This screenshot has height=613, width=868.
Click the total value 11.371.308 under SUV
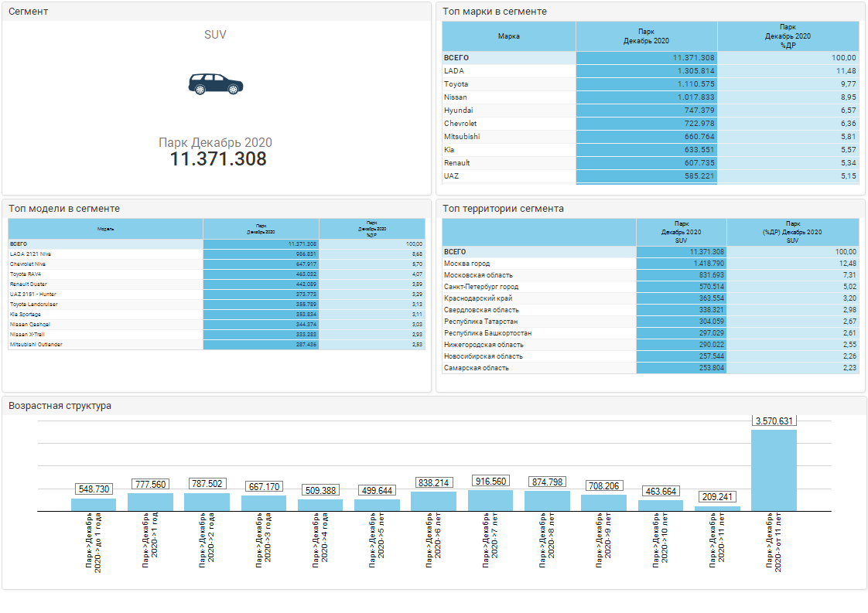click(x=218, y=159)
